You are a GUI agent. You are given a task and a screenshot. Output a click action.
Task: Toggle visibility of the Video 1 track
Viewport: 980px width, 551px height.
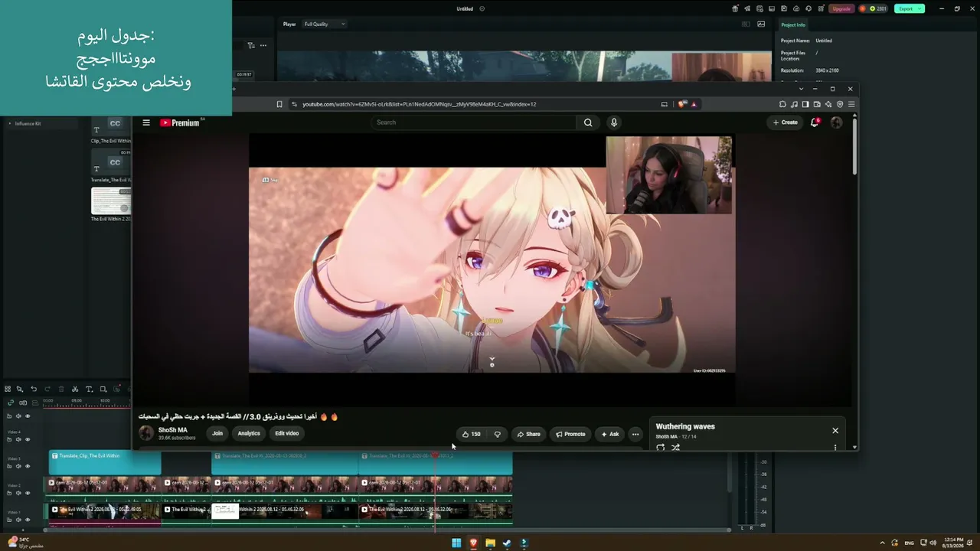click(28, 520)
